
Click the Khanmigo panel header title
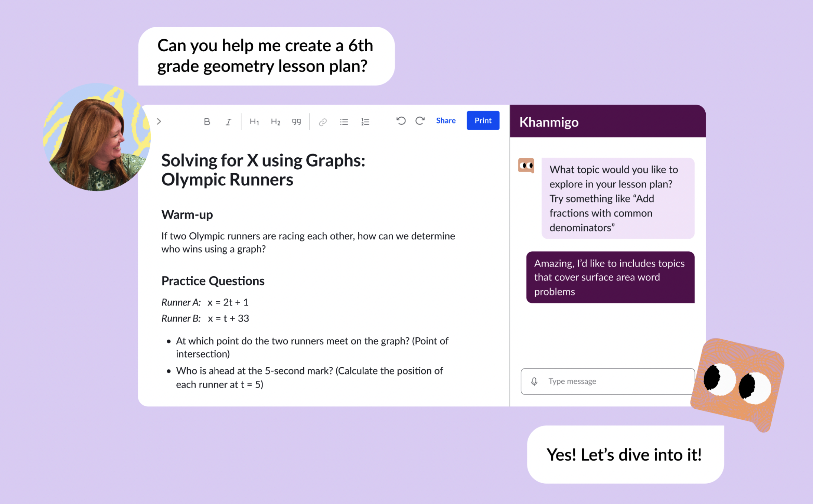(549, 122)
